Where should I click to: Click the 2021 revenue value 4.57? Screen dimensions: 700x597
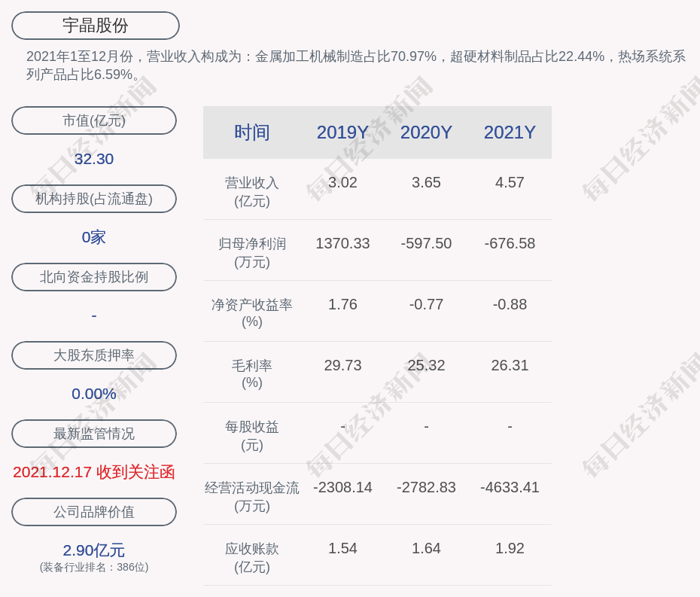[510, 183]
